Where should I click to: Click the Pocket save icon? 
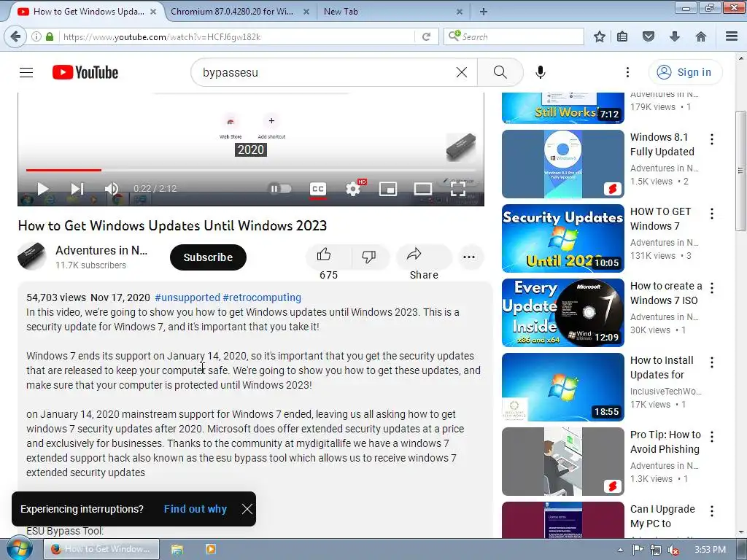649,36
